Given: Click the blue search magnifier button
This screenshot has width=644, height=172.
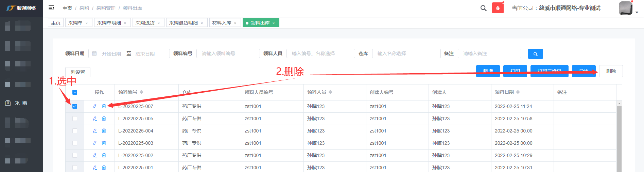Looking at the screenshot, I should 535,54.
